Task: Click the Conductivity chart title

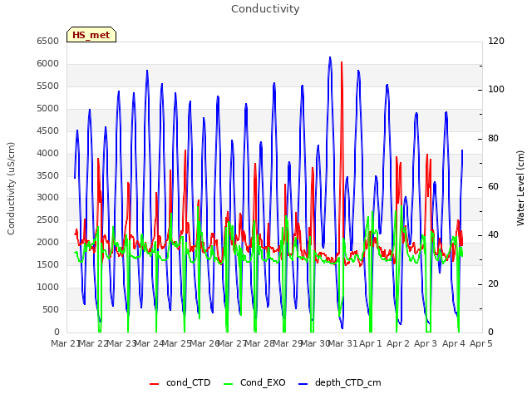Action: 265,9
